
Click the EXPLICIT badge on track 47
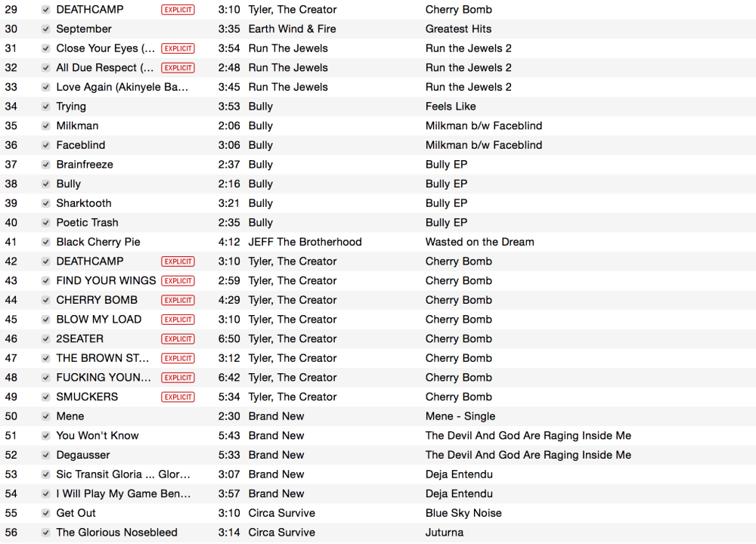tap(178, 358)
